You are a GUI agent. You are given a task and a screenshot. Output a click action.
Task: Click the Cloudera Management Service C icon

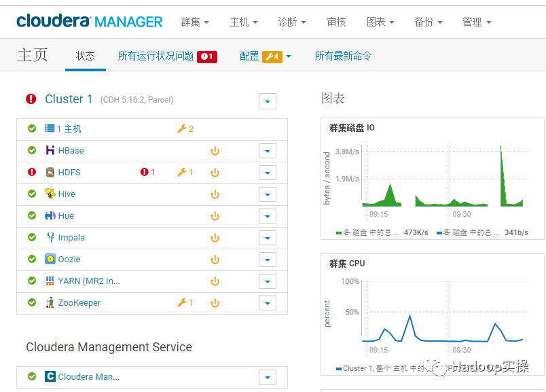point(50,376)
